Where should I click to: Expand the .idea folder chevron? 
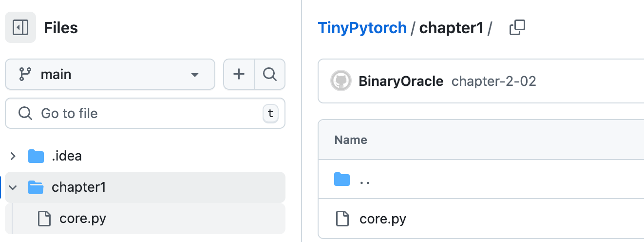click(x=13, y=156)
